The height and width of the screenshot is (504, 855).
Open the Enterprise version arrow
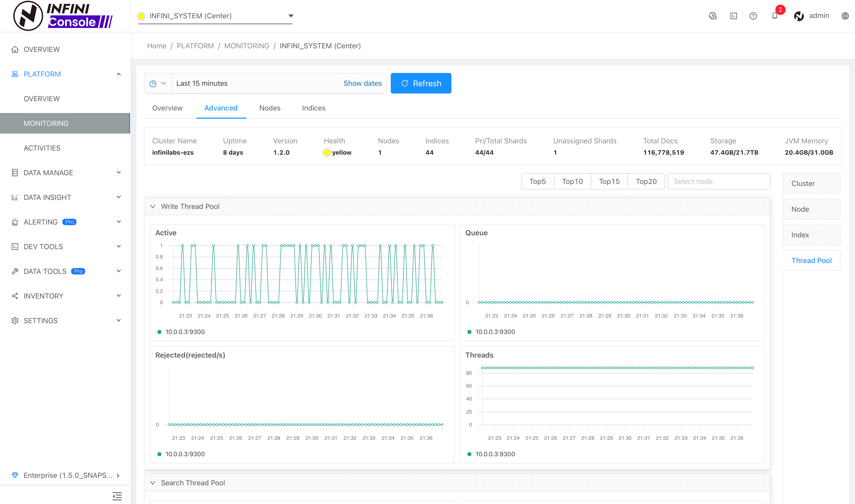[118, 475]
